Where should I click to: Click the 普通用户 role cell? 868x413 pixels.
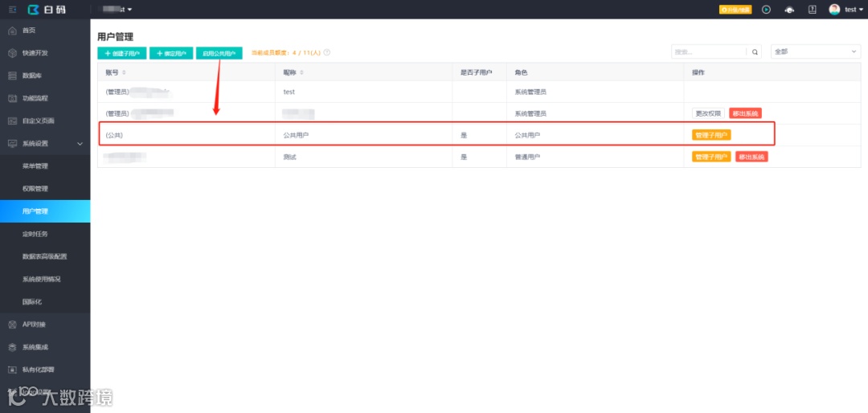click(x=527, y=157)
